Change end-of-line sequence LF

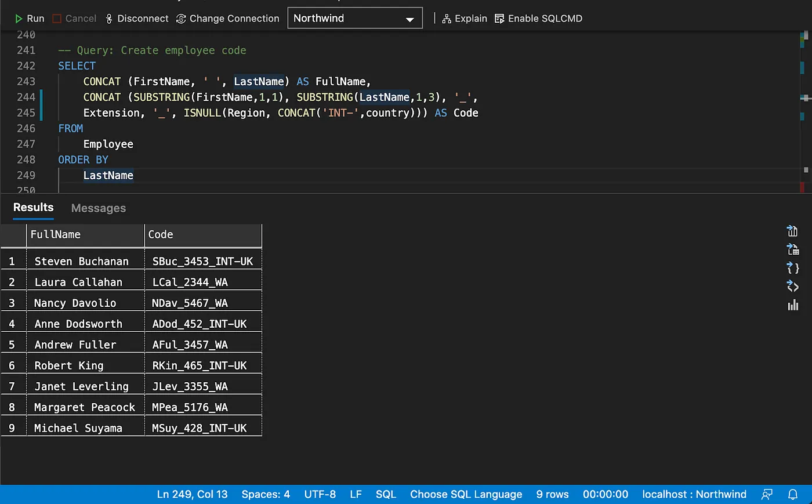356,495
